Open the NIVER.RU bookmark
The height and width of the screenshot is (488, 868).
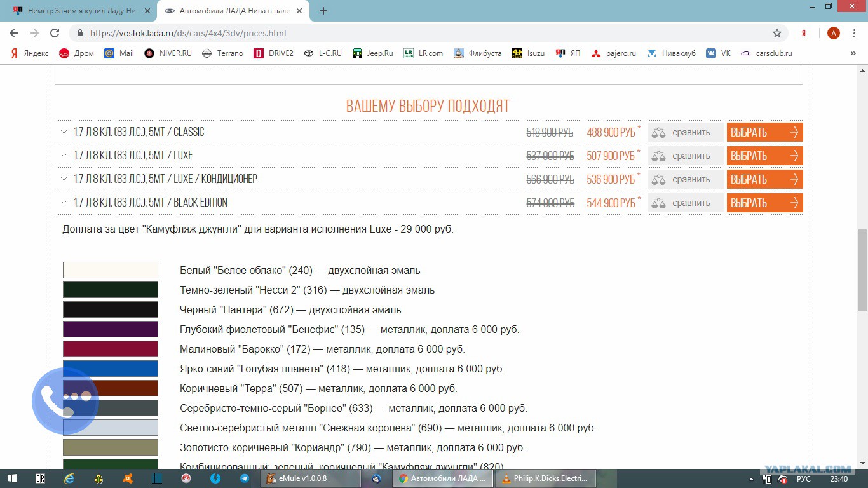[x=168, y=53]
